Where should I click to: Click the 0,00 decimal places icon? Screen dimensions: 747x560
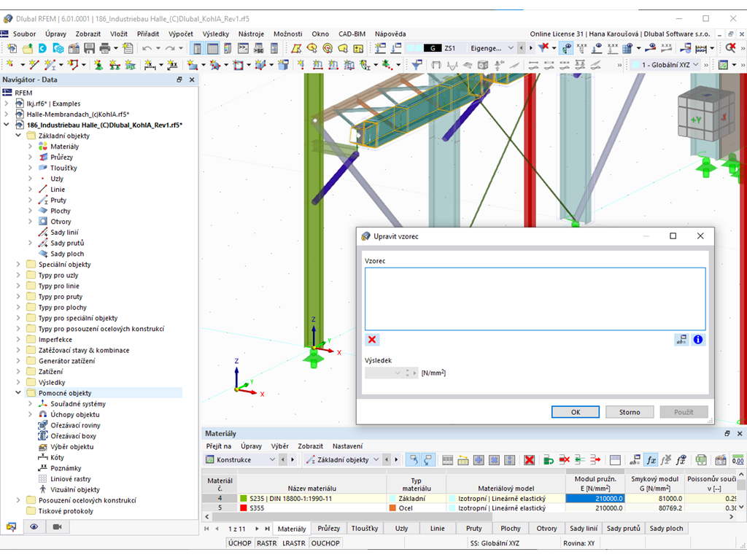(738, 459)
